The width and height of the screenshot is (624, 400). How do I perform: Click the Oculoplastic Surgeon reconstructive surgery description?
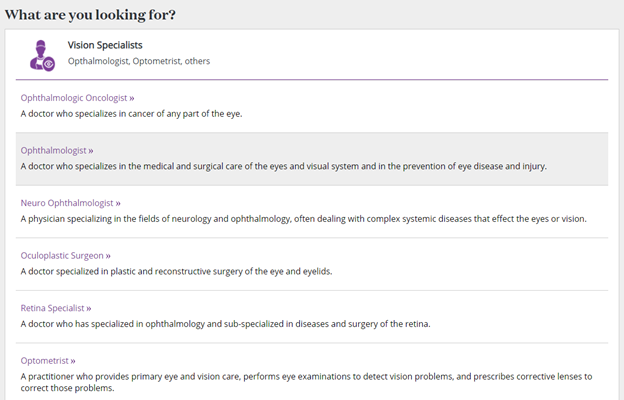176,271
